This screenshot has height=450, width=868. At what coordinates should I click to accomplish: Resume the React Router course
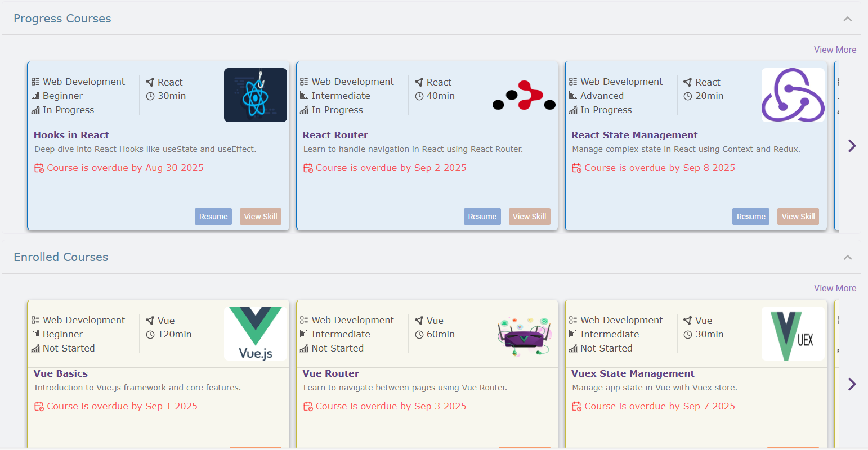[x=482, y=217]
